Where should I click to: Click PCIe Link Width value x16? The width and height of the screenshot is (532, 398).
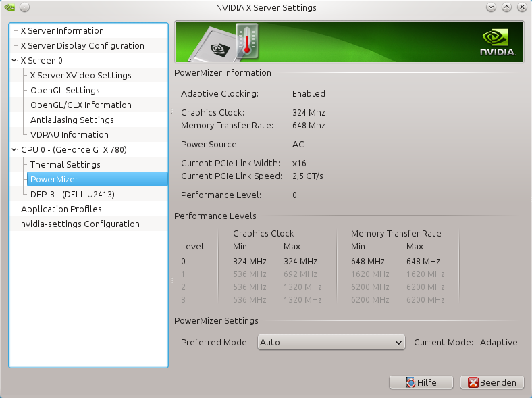(x=299, y=164)
